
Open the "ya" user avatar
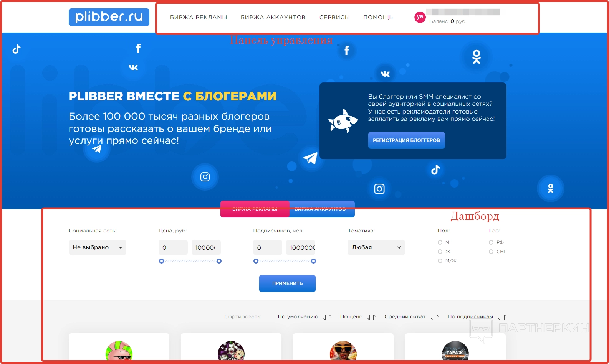(420, 17)
